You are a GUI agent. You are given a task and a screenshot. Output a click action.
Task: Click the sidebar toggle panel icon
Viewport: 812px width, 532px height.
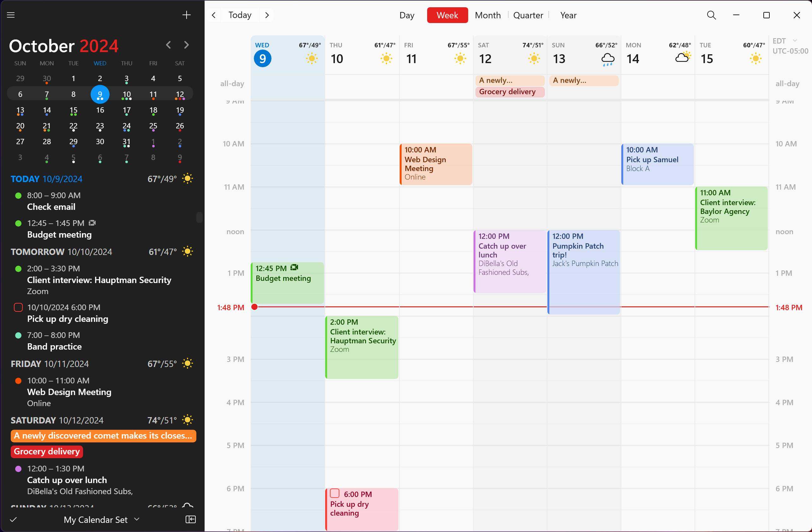190,519
